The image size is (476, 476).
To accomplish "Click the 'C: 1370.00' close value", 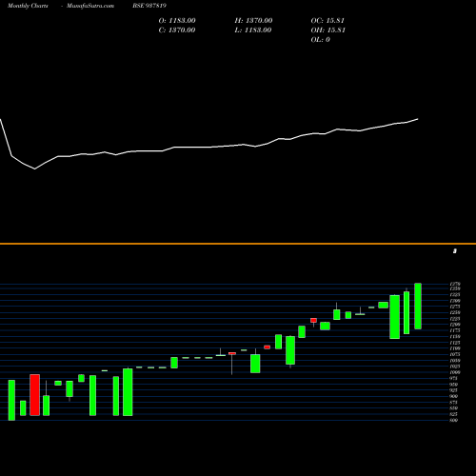I will tap(177, 30).
